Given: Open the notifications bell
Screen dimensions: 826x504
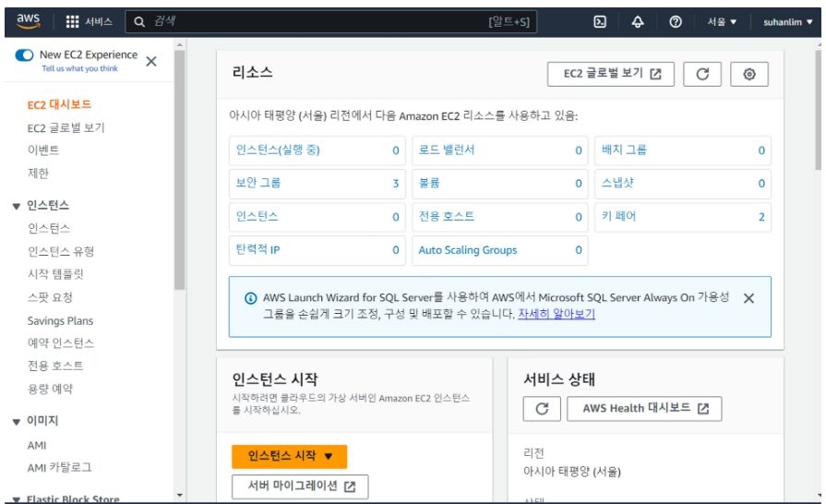Looking at the screenshot, I should tap(638, 21).
